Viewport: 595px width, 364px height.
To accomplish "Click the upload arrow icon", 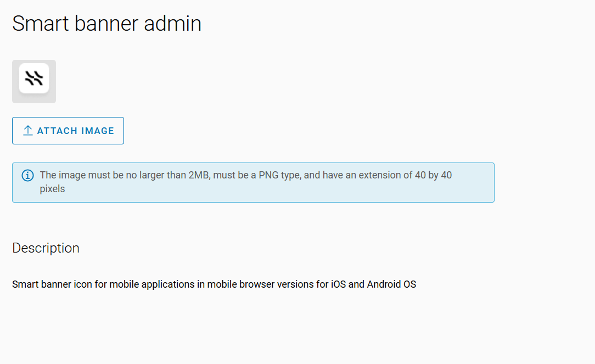I will 28,131.
